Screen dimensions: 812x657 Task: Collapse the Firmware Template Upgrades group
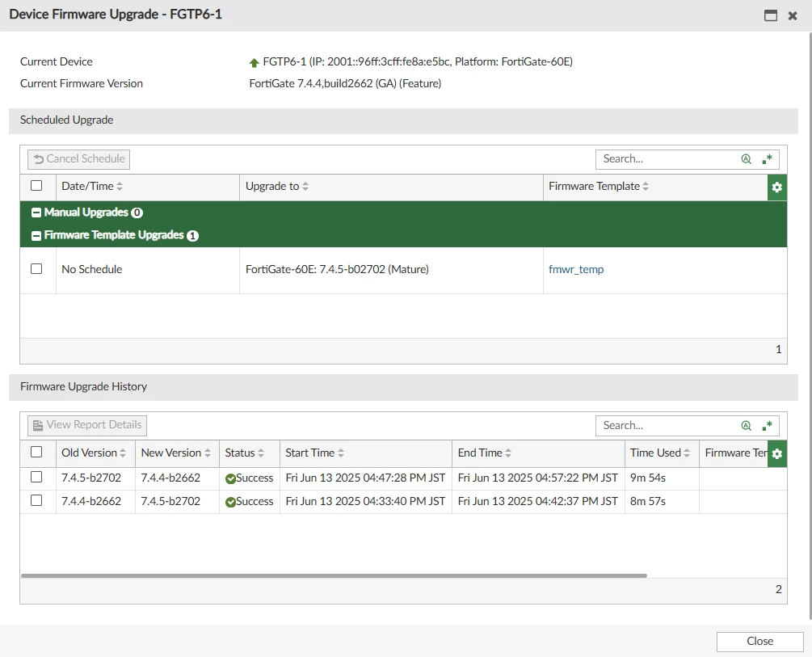click(x=36, y=236)
